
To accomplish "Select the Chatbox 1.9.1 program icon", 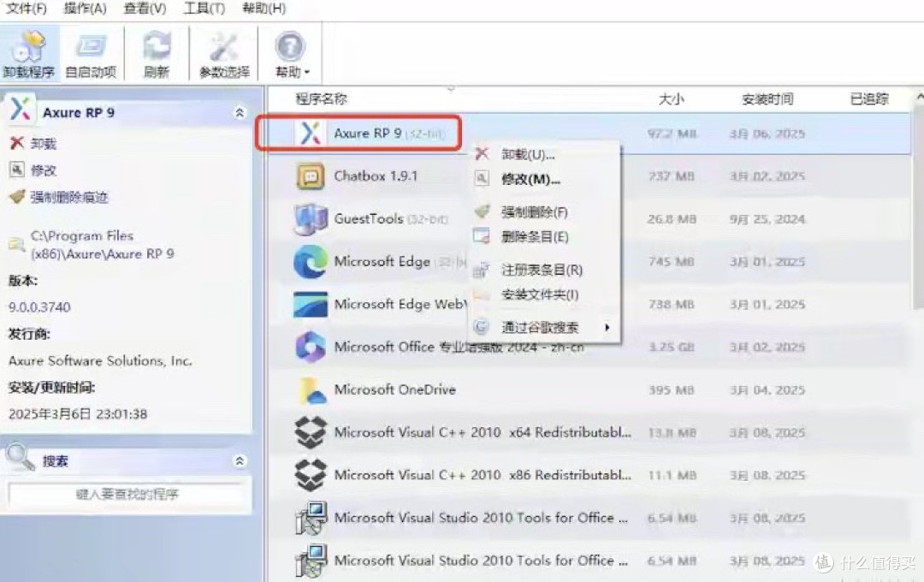I will 311,176.
